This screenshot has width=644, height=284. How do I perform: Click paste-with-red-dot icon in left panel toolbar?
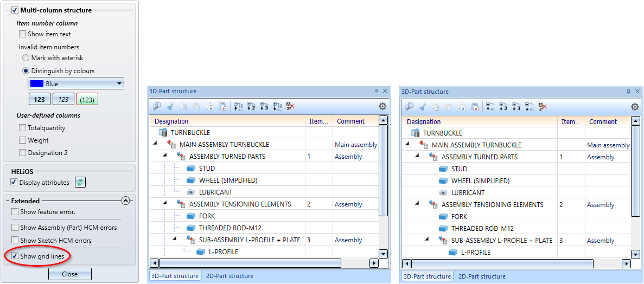[222, 106]
